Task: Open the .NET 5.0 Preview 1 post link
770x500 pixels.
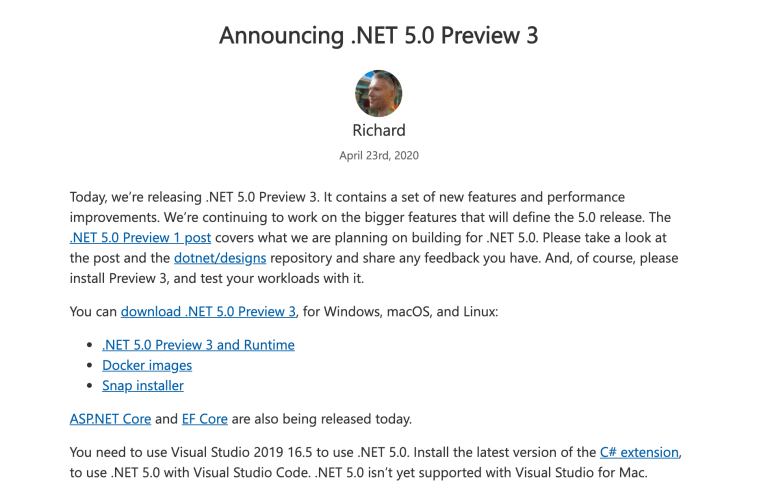Action: click(x=140, y=238)
